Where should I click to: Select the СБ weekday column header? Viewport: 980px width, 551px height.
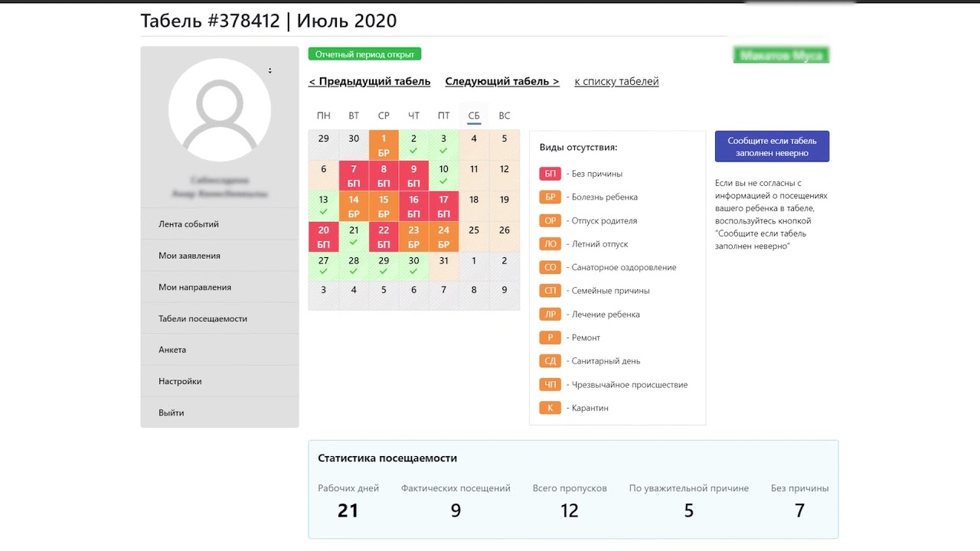point(474,116)
